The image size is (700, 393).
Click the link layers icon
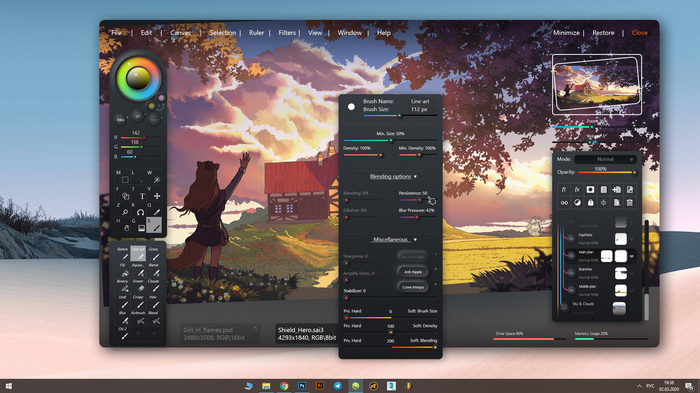click(564, 203)
